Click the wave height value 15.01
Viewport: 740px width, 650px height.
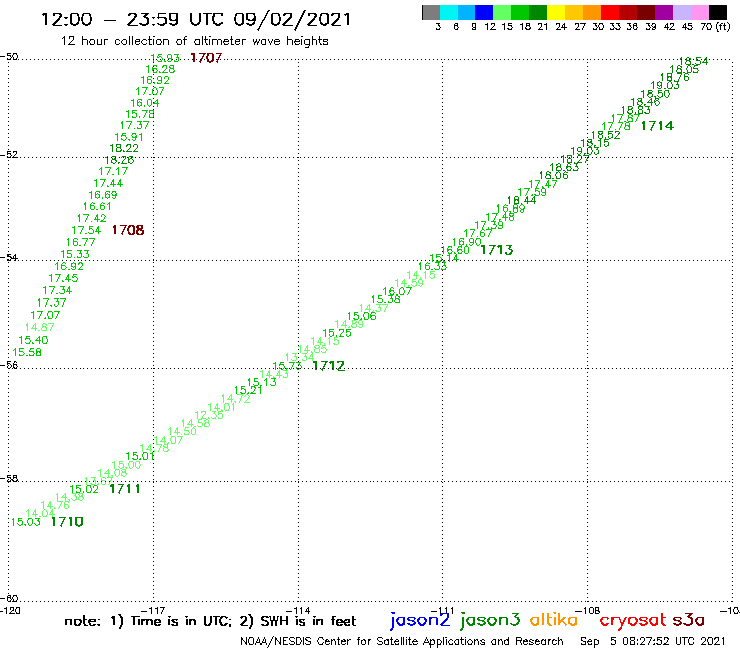point(140,456)
